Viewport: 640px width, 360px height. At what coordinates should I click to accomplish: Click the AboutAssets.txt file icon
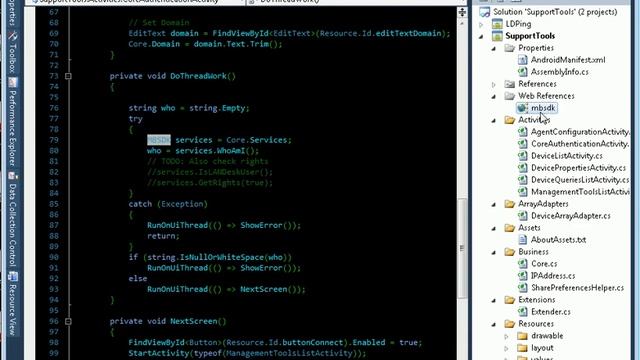coord(522,240)
